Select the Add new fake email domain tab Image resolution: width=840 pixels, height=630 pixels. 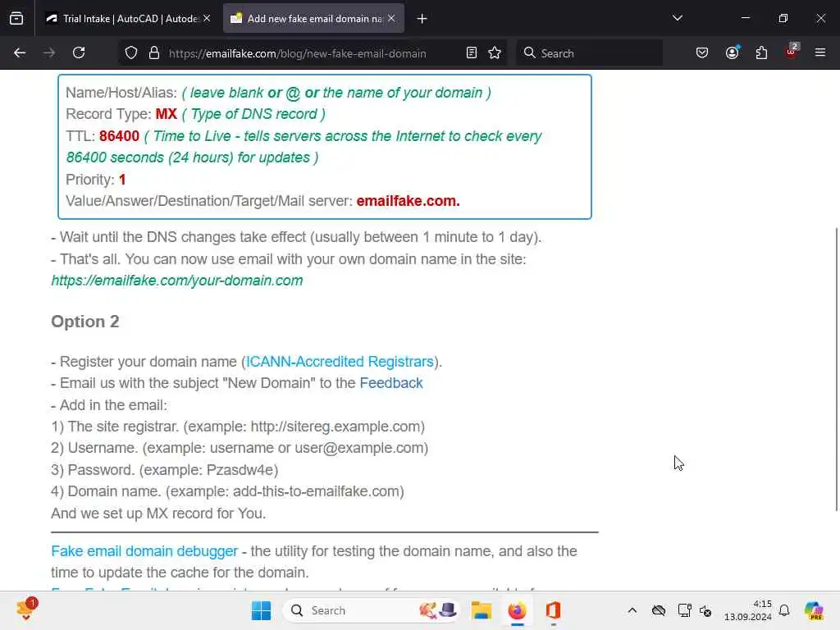point(313,18)
